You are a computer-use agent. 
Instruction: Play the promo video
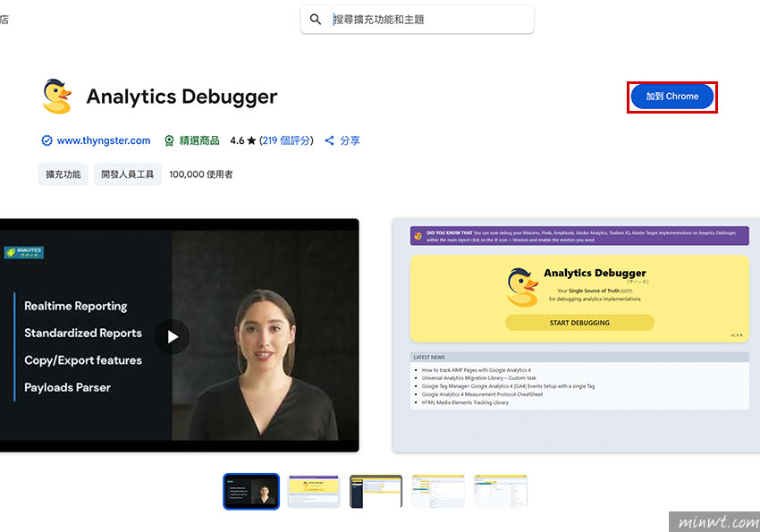pos(172,337)
